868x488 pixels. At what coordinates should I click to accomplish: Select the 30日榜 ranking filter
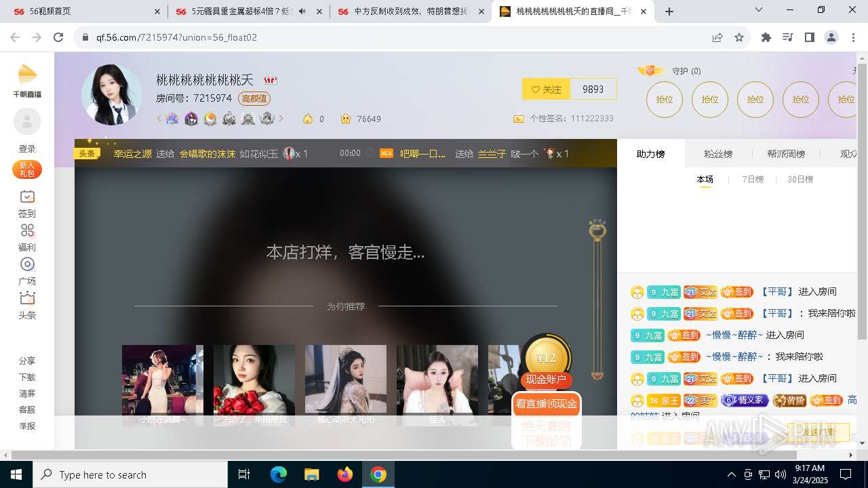tap(800, 180)
